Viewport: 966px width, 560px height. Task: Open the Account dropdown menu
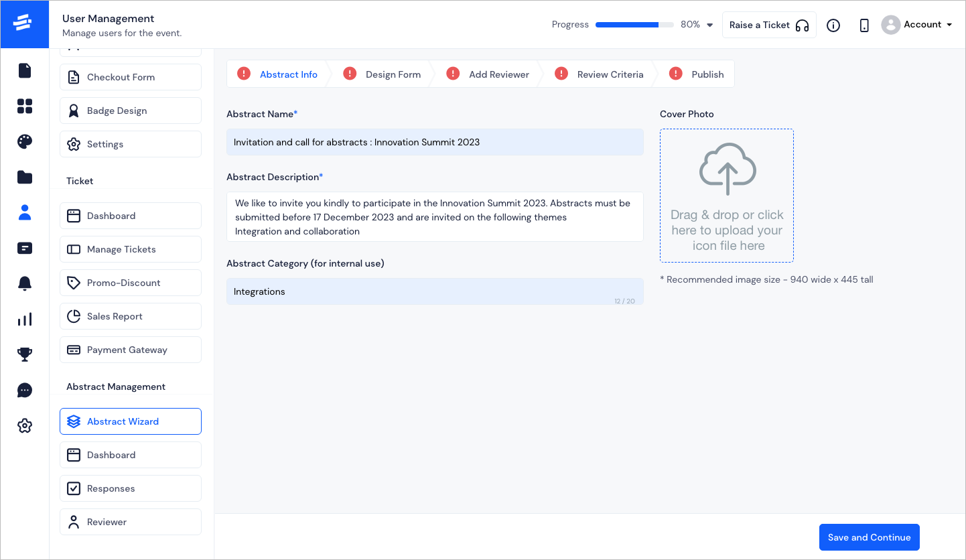pyautogui.click(x=917, y=25)
